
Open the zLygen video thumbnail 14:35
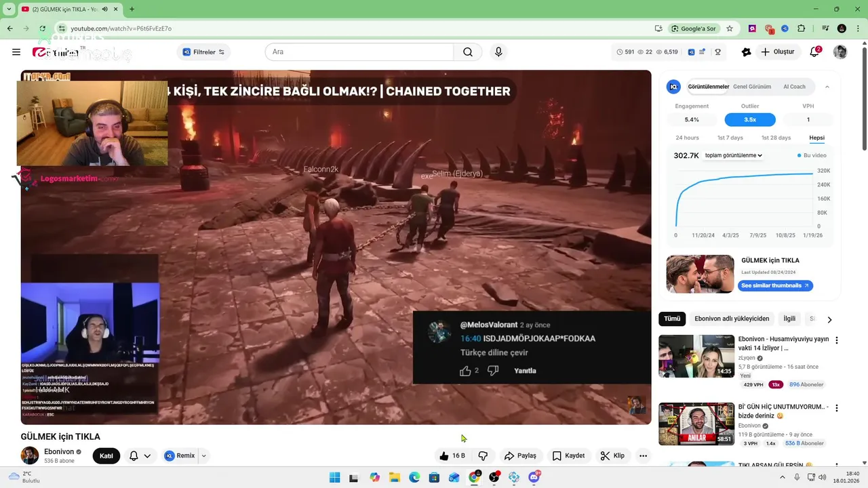coord(696,356)
